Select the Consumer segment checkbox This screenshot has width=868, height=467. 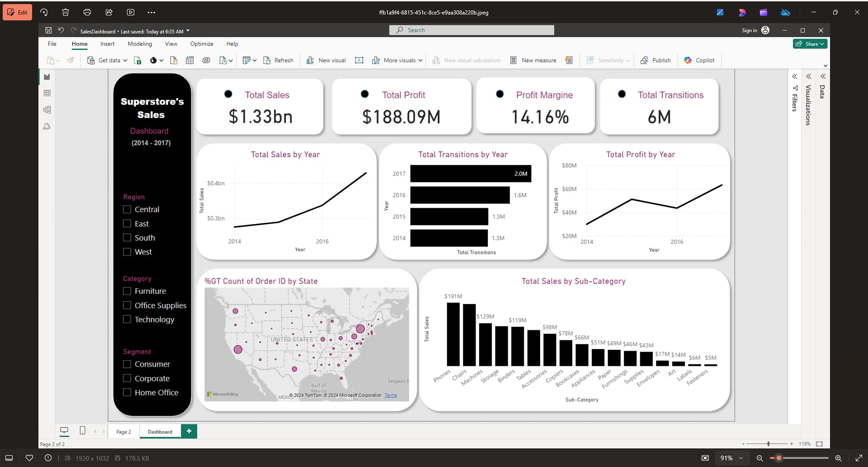pyautogui.click(x=127, y=364)
